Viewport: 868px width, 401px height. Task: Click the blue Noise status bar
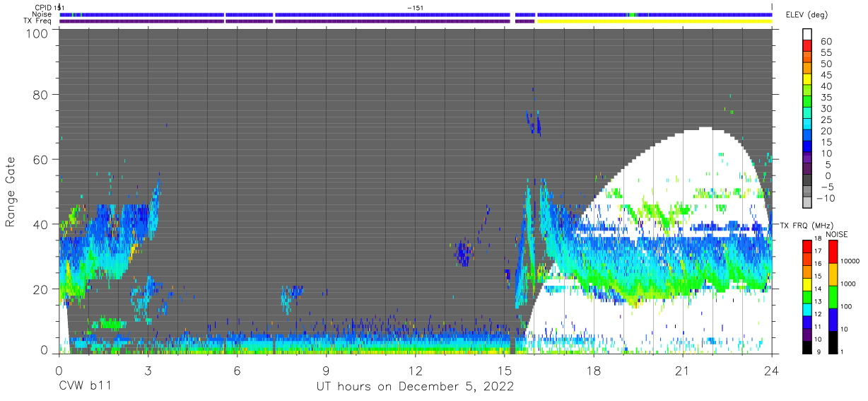(416, 14)
